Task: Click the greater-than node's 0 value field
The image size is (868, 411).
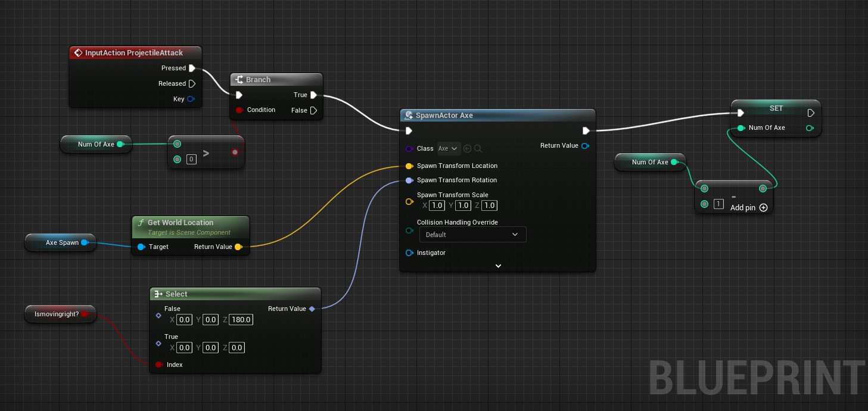Action: [x=191, y=160]
